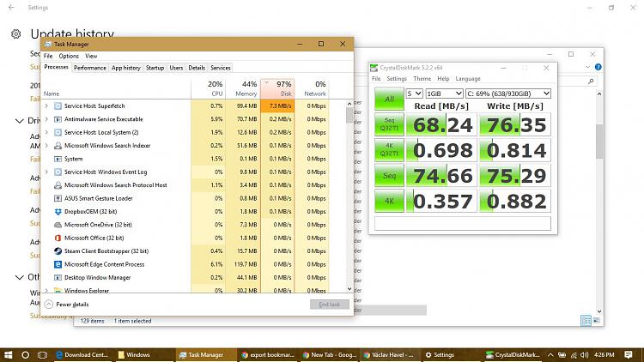This screenshot has height=362, width=644.
Task: Open Task Manager File menu
Action: click(x=48, y=56)
